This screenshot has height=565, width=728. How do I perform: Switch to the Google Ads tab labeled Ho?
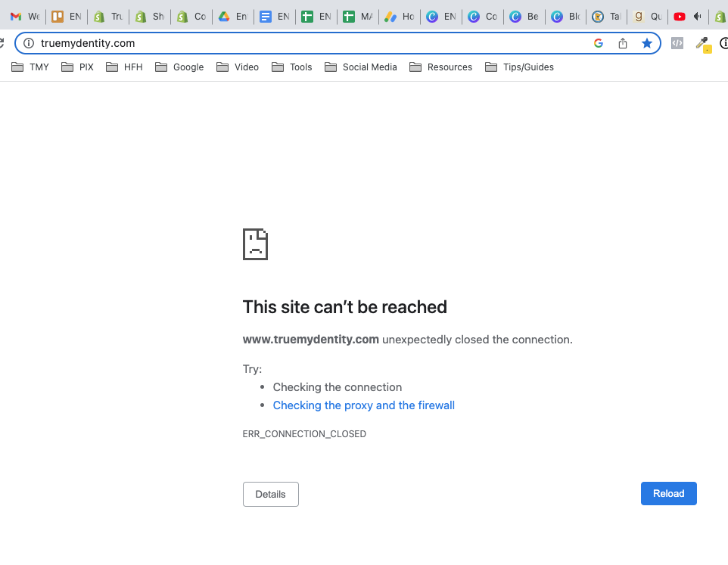coord(400,17)
